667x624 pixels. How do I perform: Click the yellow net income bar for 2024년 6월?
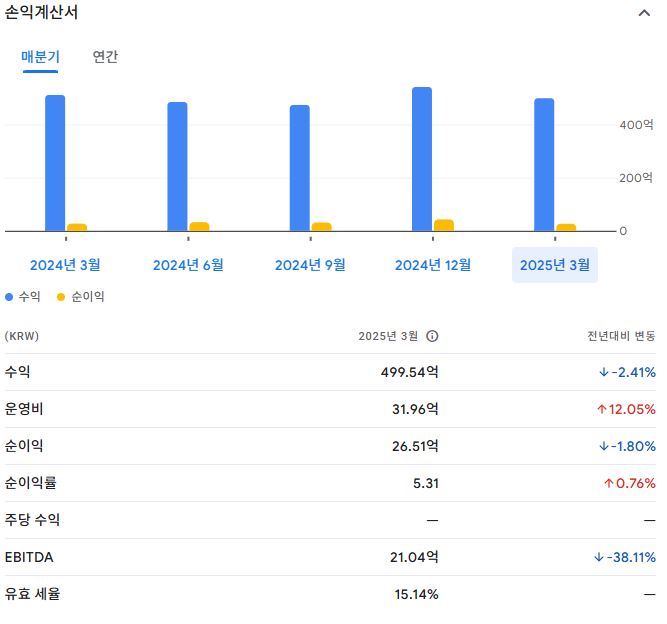(199, 227)
